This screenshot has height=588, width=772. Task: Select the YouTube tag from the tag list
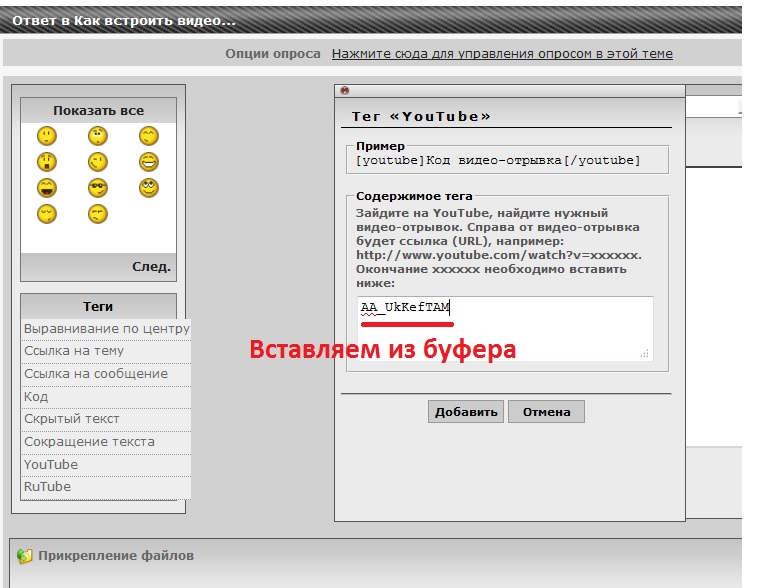tap(51, 465)
